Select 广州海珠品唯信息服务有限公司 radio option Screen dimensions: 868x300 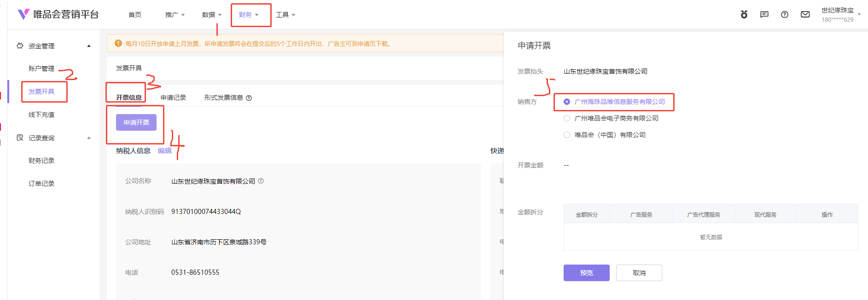(567, 102)
